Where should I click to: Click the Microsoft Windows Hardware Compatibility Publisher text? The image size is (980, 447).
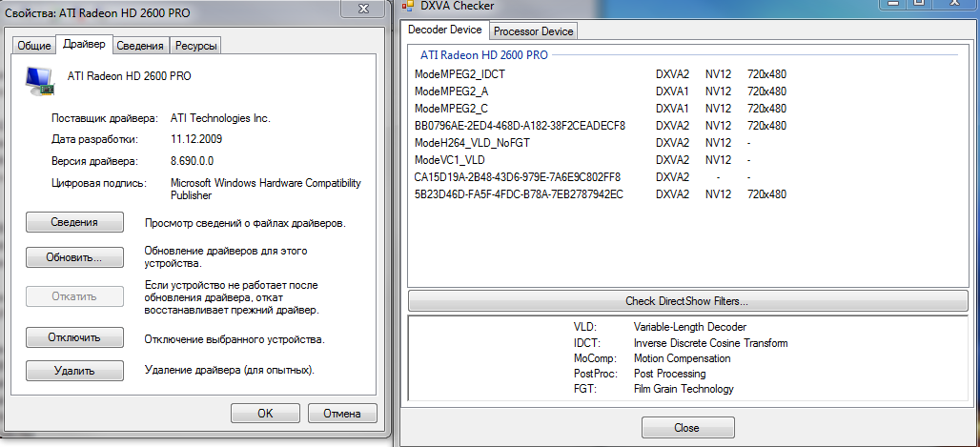tap(266, 190)
